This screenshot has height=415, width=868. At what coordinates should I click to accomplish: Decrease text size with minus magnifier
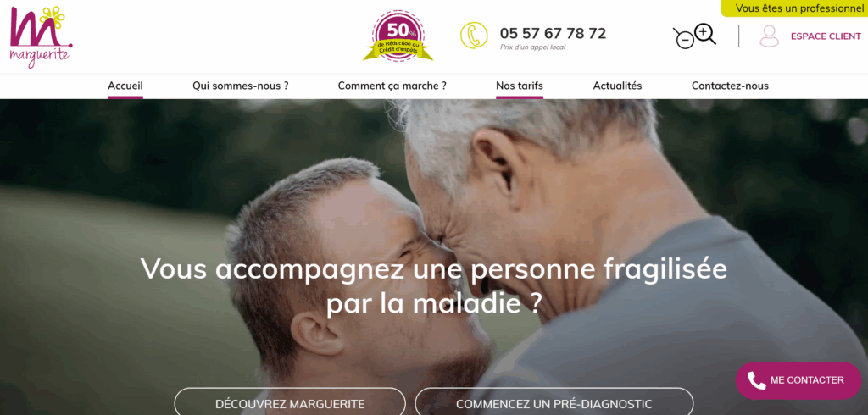[684, 38]
